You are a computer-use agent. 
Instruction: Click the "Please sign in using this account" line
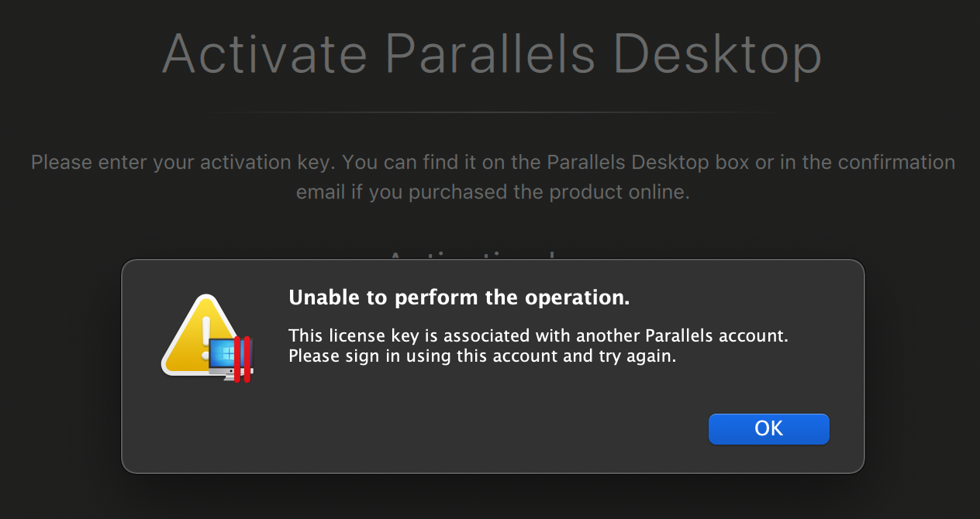[482, 356]
